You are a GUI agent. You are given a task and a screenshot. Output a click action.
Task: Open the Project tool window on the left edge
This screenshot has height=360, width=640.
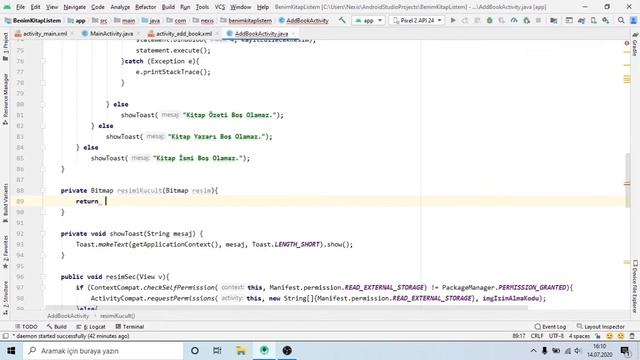pos(5,47)
